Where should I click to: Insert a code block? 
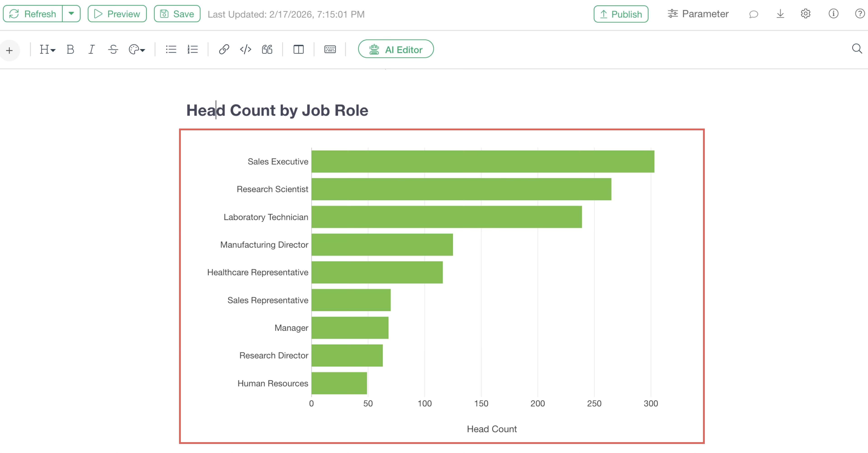point(245,50)
